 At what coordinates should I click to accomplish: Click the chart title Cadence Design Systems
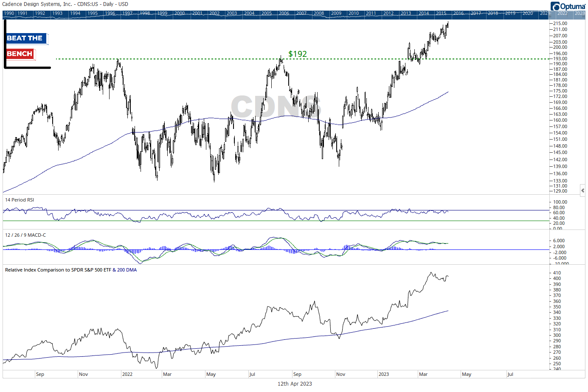65,4
